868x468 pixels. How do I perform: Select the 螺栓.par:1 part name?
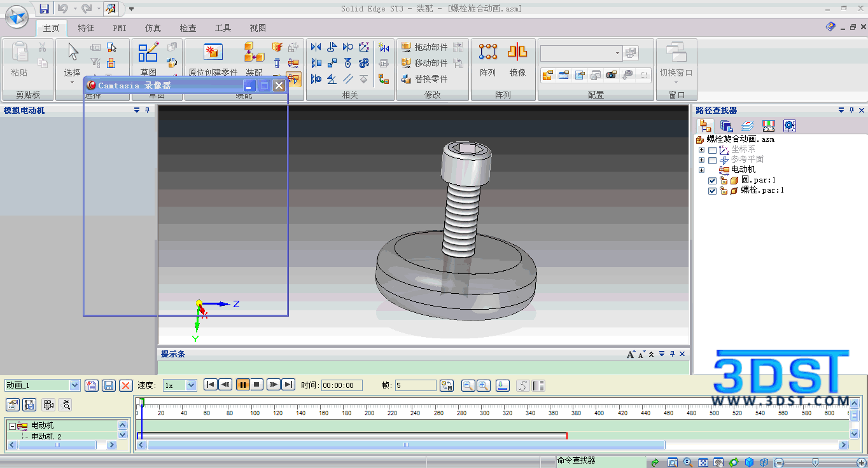pos(762,190)
